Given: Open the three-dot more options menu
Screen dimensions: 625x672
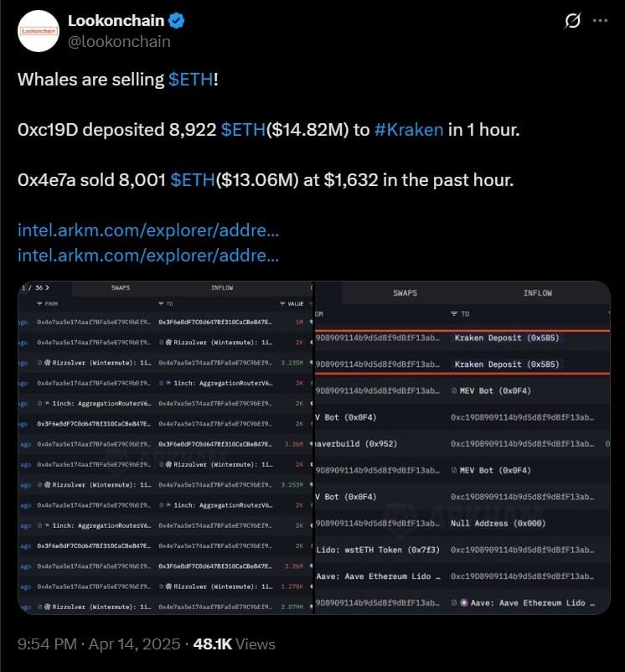Looking at the screenshot, I should coord(601,21).
